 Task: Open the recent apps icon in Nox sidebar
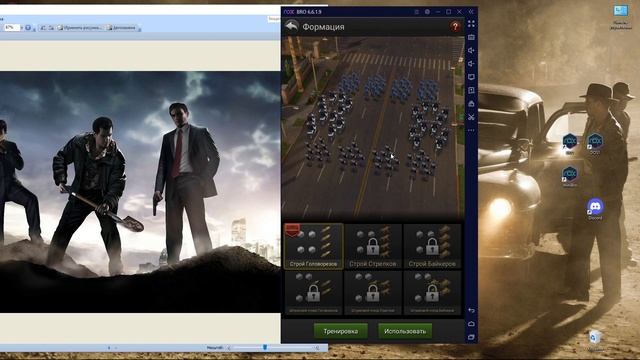[471, 337]
